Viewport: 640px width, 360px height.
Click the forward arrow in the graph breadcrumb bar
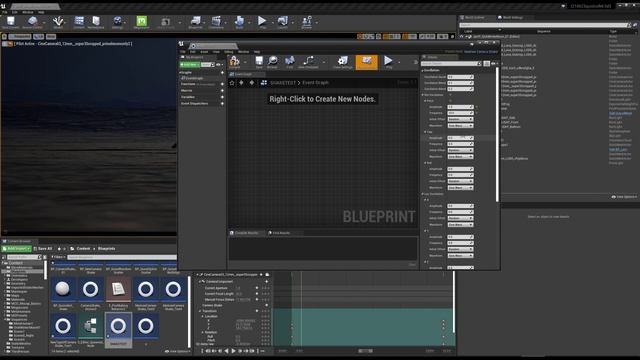[252, 83]
